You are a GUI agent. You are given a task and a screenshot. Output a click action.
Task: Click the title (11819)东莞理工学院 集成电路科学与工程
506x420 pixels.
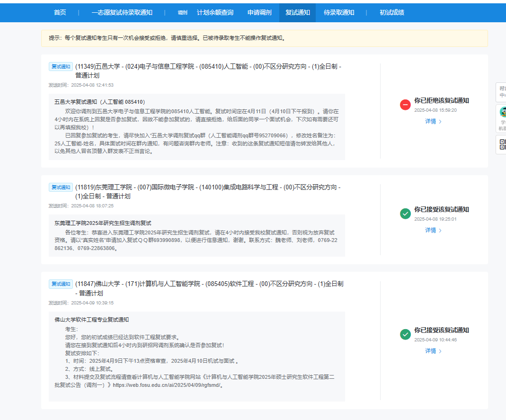point(208,191)
